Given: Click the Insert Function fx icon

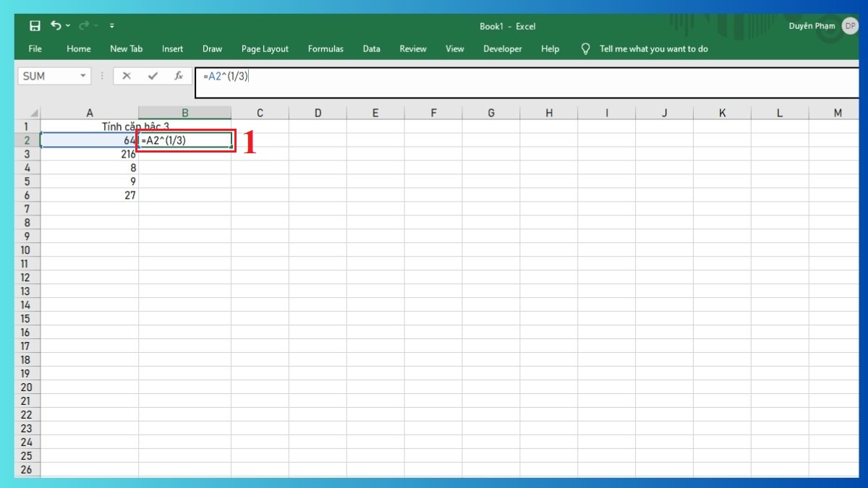Looking at the screenshot, I should point(179,75).
